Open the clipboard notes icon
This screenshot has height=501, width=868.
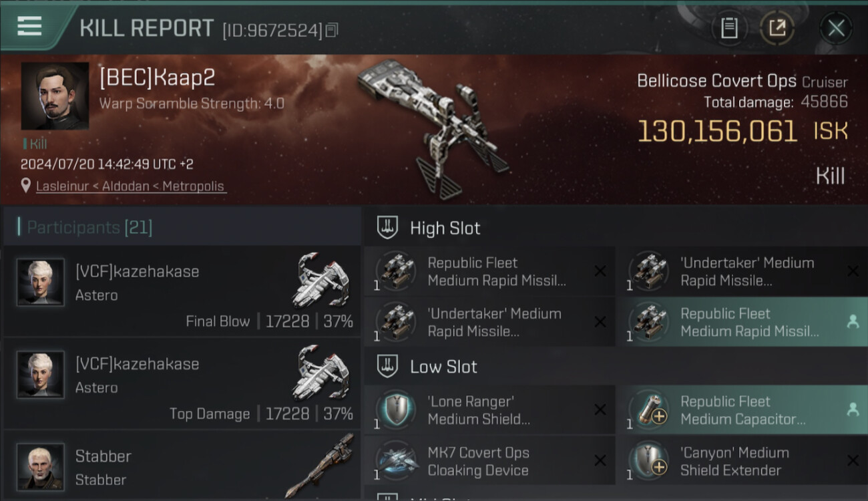tap(729, 28)
